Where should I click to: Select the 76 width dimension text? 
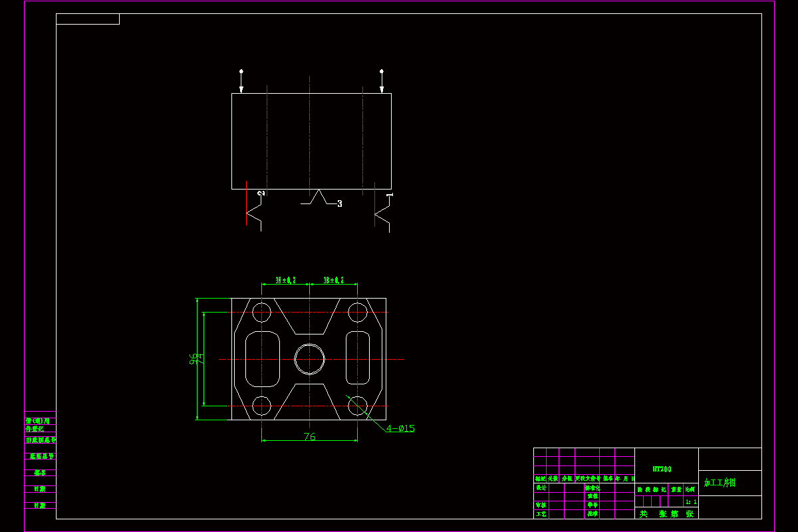coord(309,437)
